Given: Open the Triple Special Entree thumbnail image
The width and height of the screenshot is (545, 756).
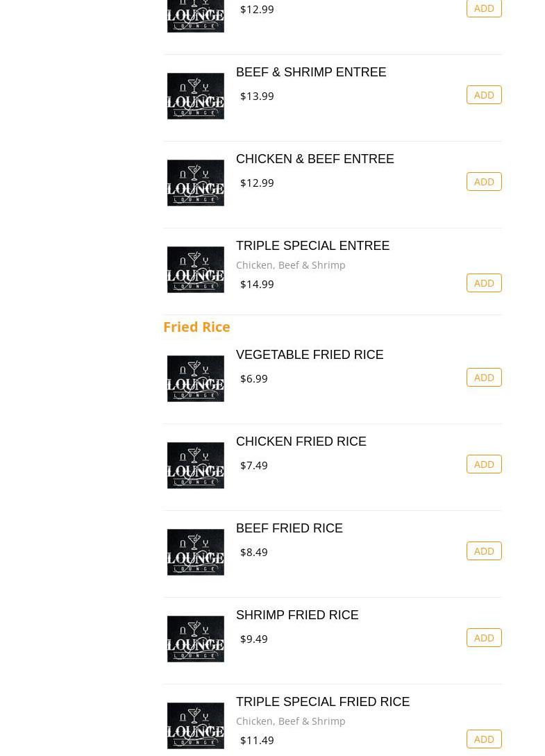Looking at the screenshot, I should (196, 270).
